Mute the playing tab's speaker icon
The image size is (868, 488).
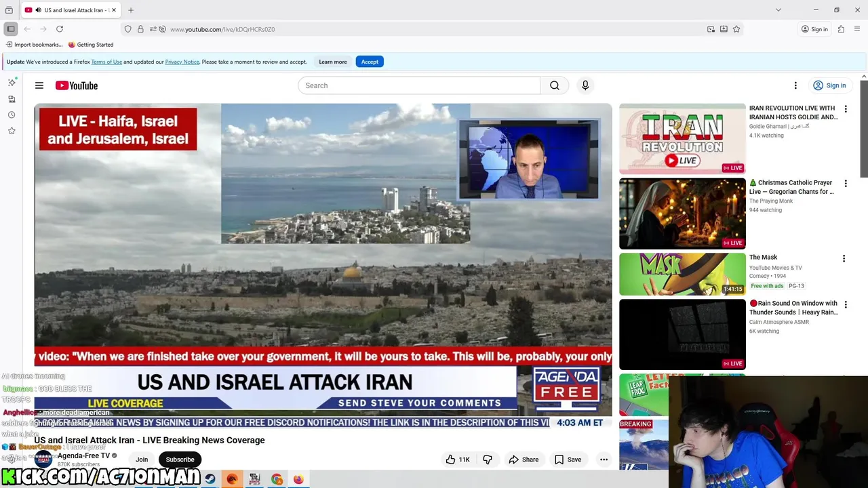pyautogui.click(x=38, y=10)
